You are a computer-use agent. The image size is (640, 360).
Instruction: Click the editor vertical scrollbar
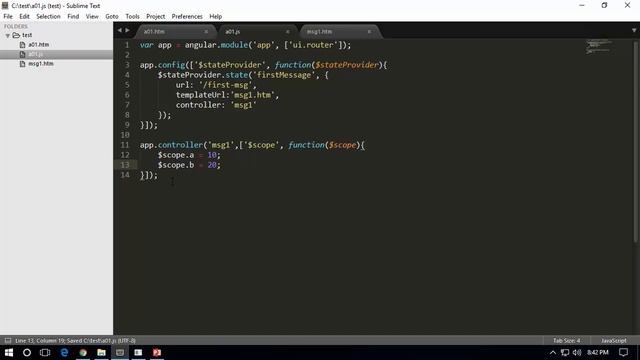pos(636,141)
